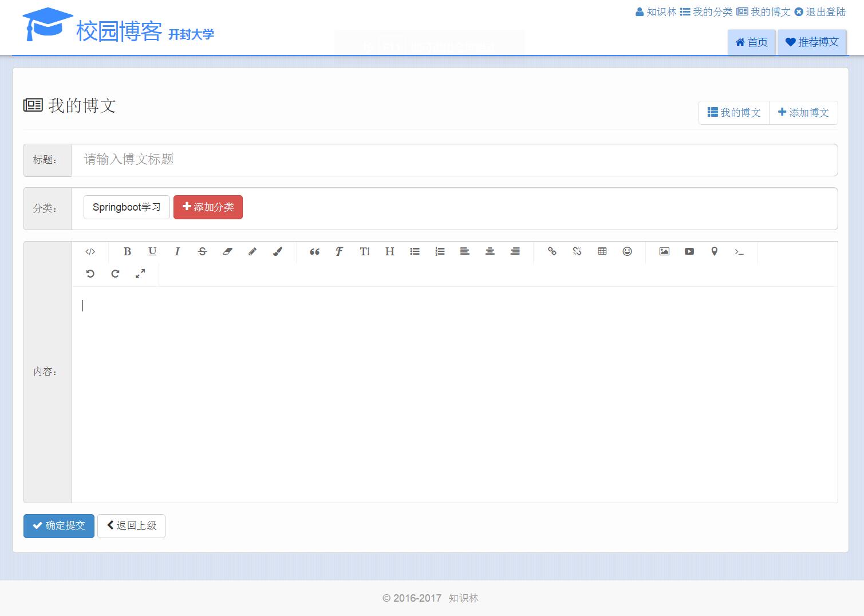The height and width of the screenshot is (616, 864).
Task: Click the insert image icon
Action: click(664, 251)
